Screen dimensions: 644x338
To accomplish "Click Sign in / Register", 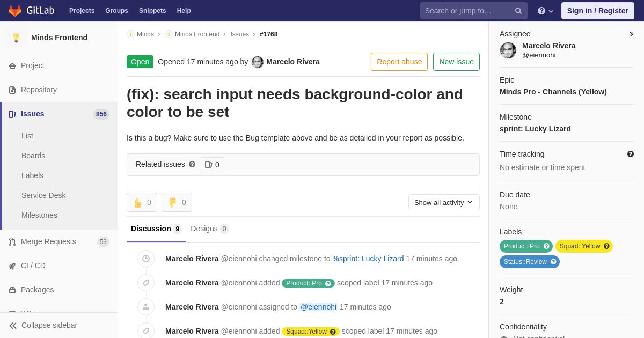I will (x=598, y=11).
